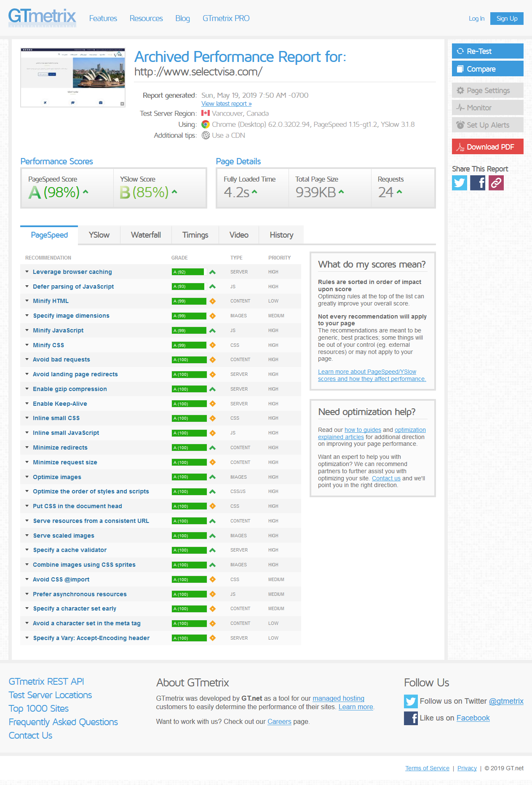This screenshot has width=532, height=785.
Task: Share report via Twitter icon
Action: pyautogui.click(x=460, y=183)
